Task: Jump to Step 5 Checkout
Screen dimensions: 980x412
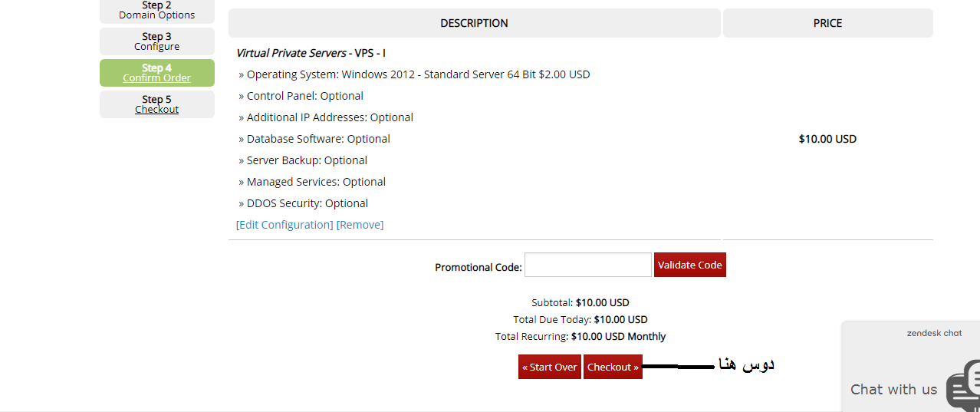Action: [156, 104]
